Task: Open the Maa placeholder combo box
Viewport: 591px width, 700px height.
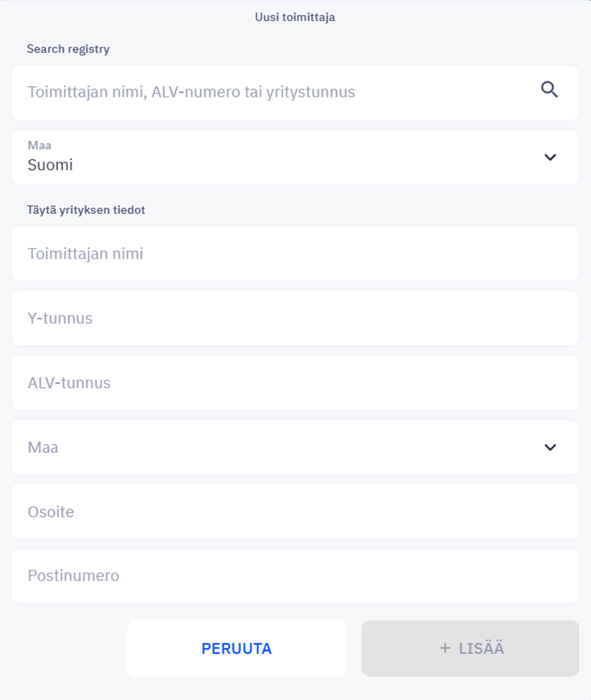Action: [x=295, y=447]
